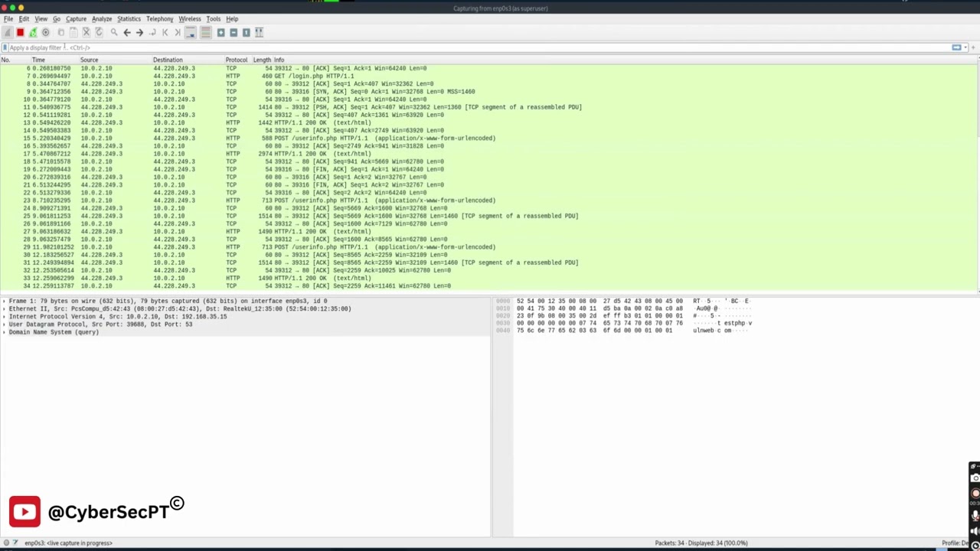Expand Internet Protocol Version 4 row
The image size is (980, 551).
pyautogui.click(x=4, y=316)
